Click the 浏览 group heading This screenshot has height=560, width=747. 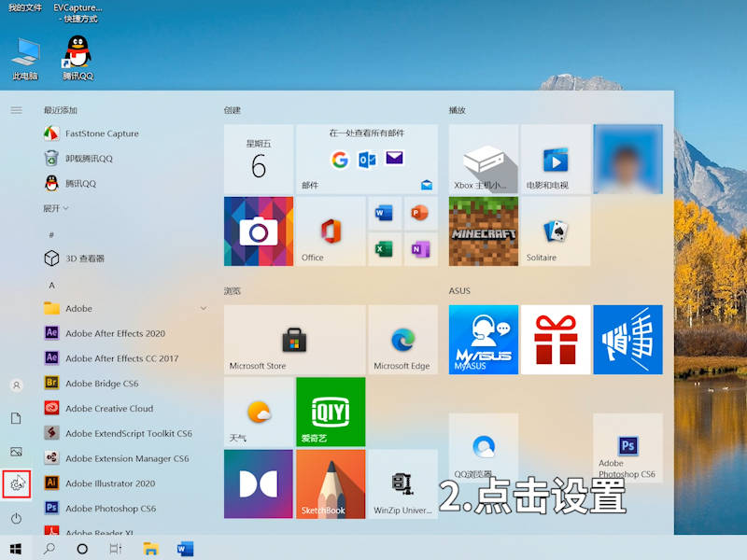(x=233, y=290)
